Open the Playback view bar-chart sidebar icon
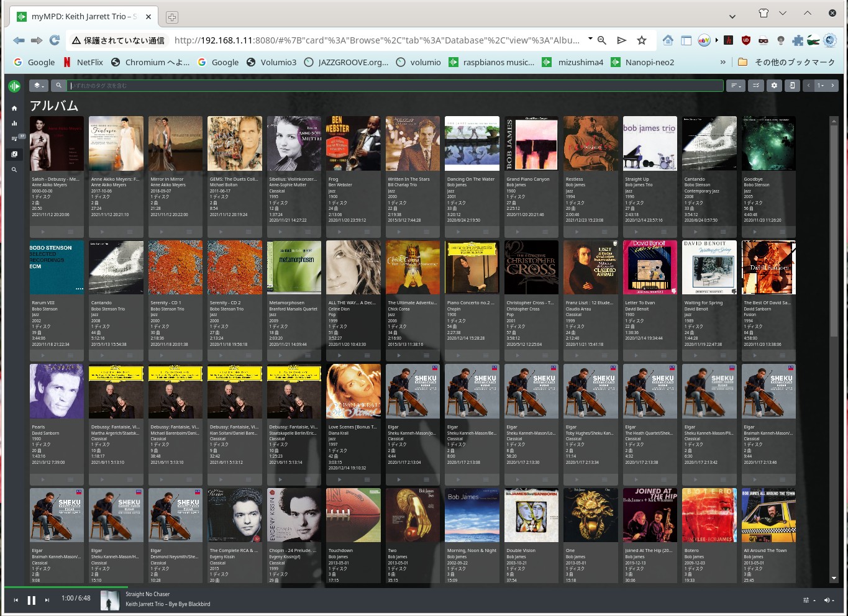The width and height of the screenshot is (848, 616). pos(14,123)
